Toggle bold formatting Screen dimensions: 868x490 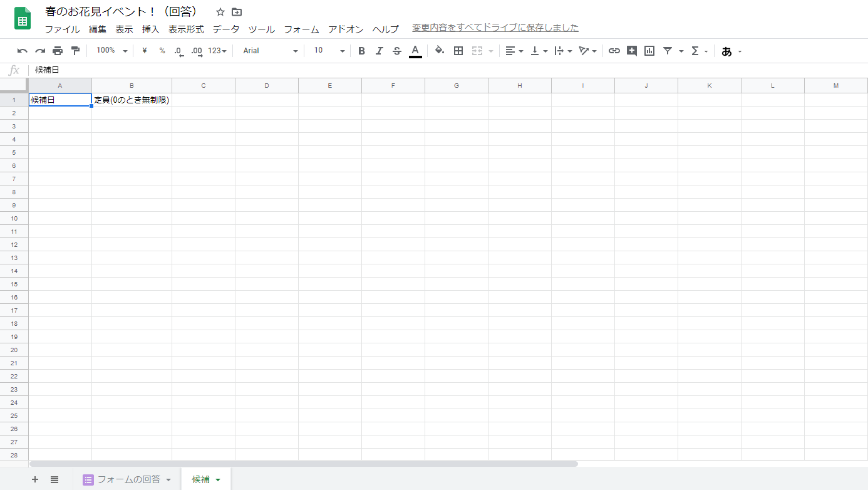[361, 51]
